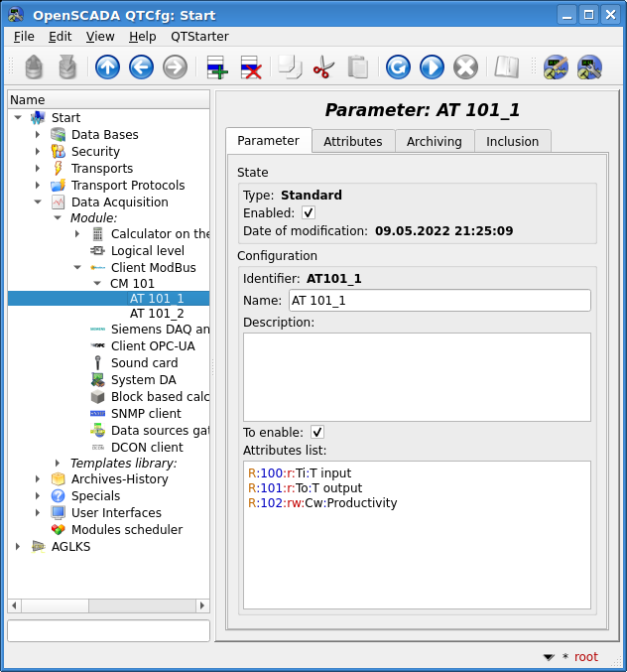Collapse the Client ModBus node
The width and height of the screenshot is (627, 672).
click(77, 267)
